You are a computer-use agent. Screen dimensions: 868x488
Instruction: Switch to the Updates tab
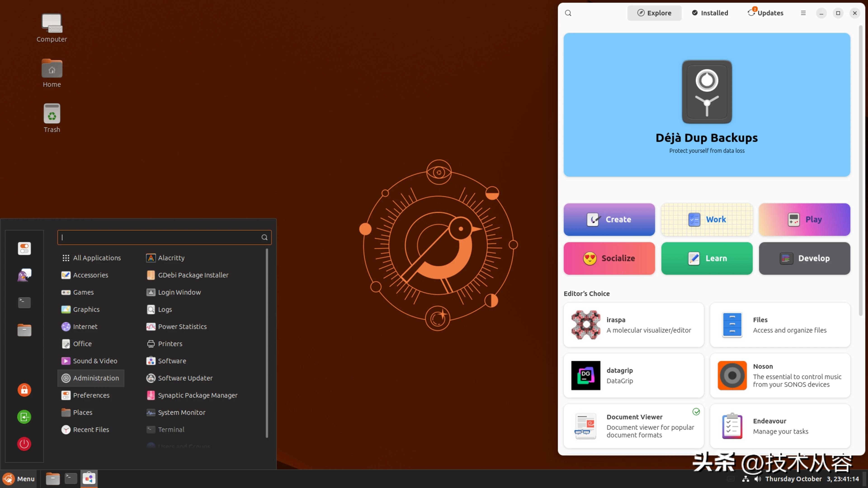pos(765,13)
